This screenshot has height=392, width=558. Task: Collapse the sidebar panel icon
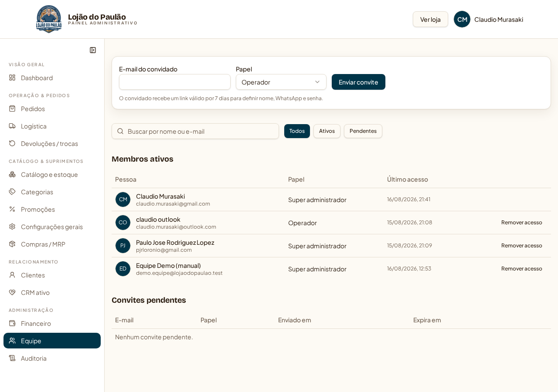(x=93, y=50)
